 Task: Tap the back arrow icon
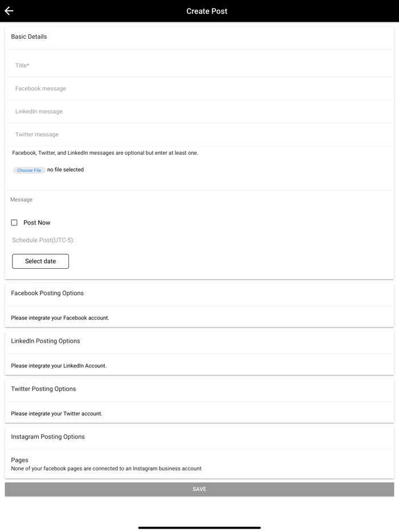[9, 11]
